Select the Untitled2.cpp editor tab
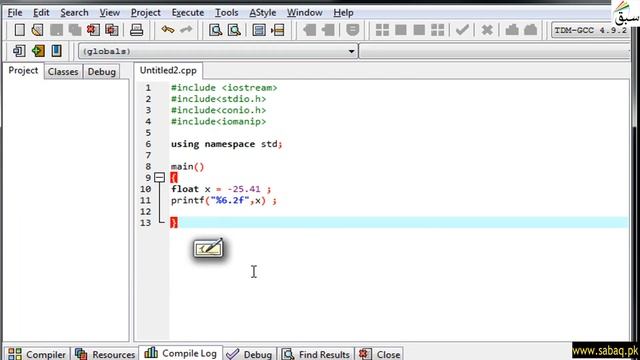The image size is (640, 360). click(x=168, y=70)
